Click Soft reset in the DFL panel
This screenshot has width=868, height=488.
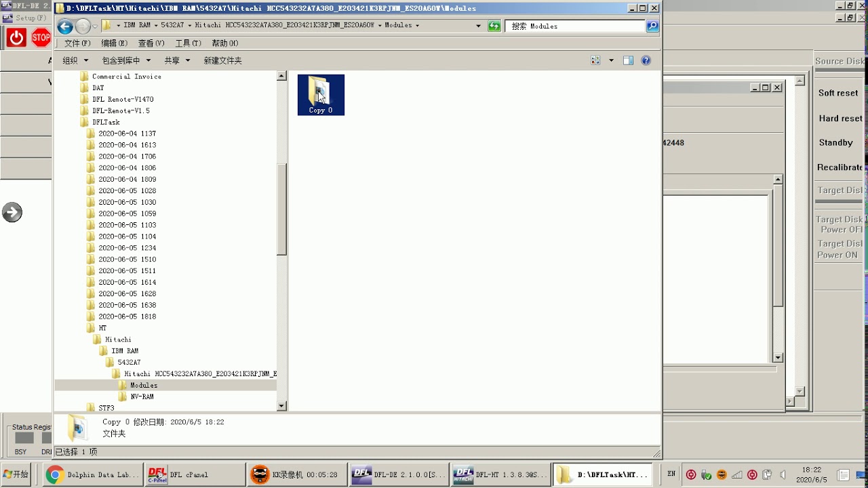pyautogui.click(x=838, y=93)
